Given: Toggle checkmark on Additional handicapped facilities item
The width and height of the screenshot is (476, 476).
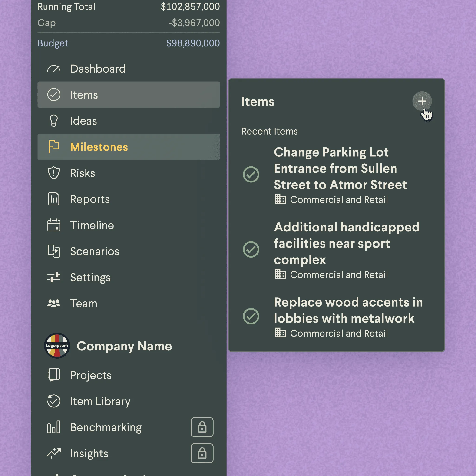Looking at the screenshot, I should pyautogui.click(x=251, y=250).
